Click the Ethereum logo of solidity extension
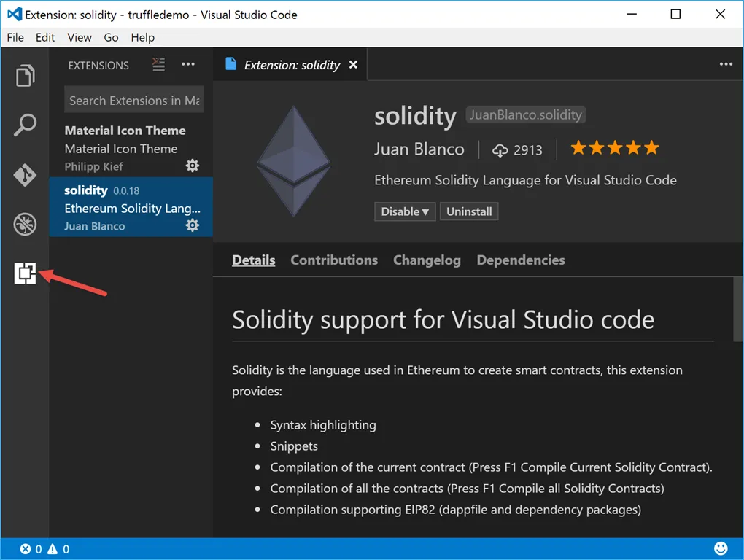Screen dimensions: 744x560 tap(294, 161)
